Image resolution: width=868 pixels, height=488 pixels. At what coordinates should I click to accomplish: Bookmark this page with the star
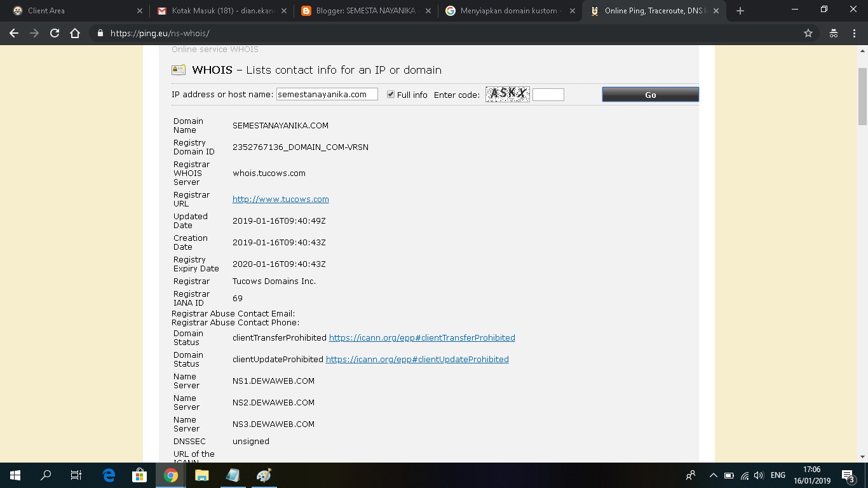click(x=808, y=34)
